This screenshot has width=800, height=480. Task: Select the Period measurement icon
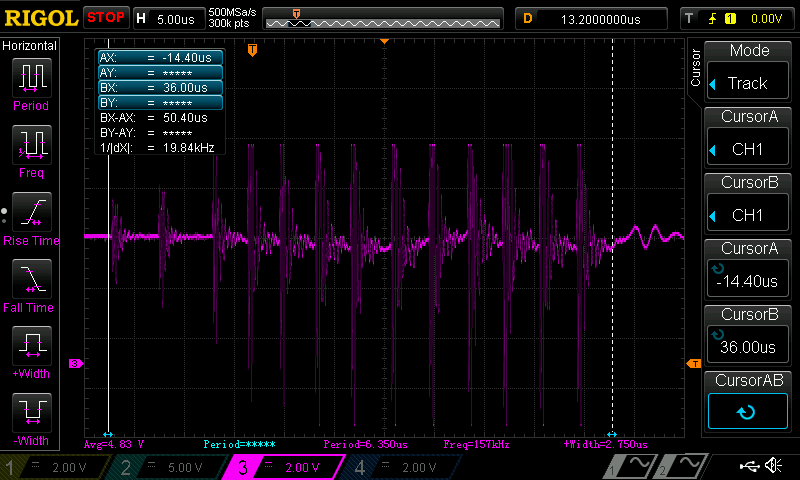pos(30,78)
